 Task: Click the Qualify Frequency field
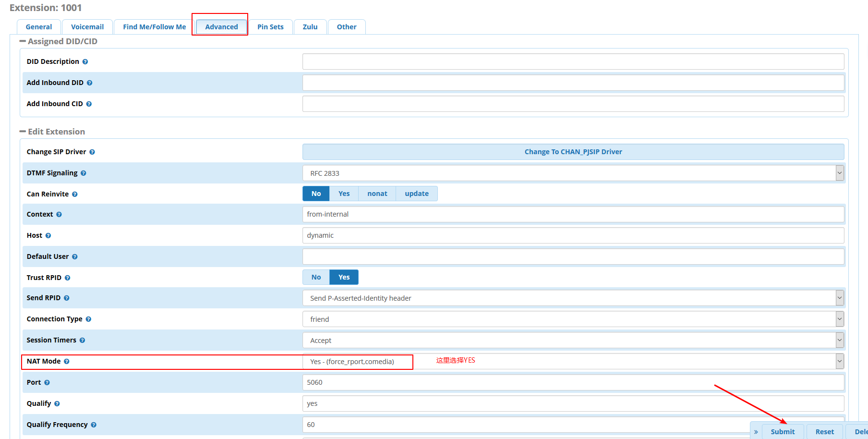click(x=573, y=425)
